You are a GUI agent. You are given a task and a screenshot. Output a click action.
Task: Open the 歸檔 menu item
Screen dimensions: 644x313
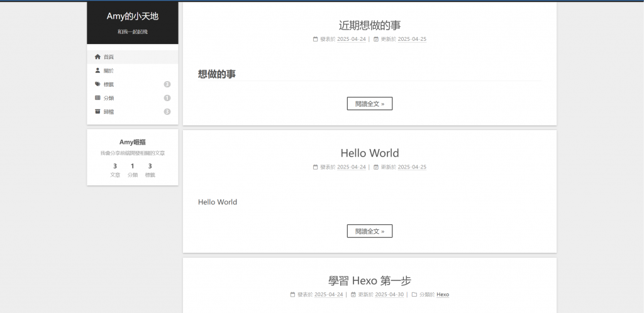click(133, 112)
